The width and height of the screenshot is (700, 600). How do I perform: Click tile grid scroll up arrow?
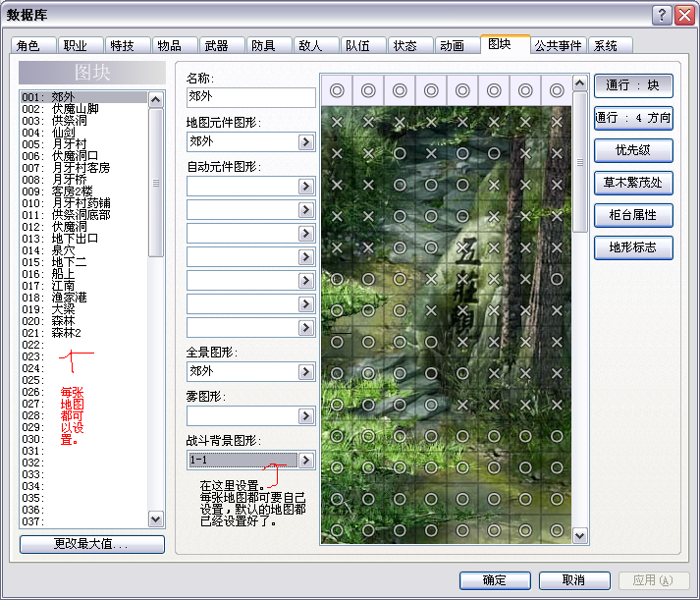580,83
